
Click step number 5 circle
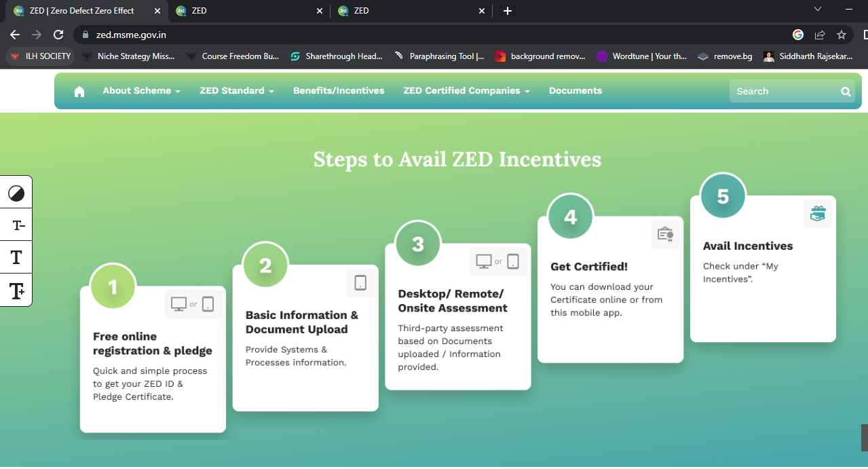tap(723, 196)
